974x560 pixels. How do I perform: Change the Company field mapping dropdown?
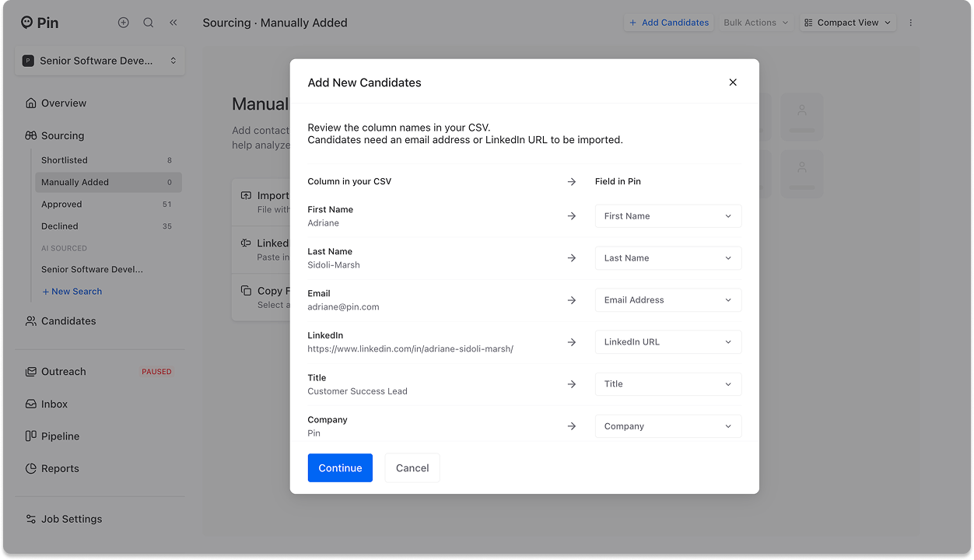[667, 426]
